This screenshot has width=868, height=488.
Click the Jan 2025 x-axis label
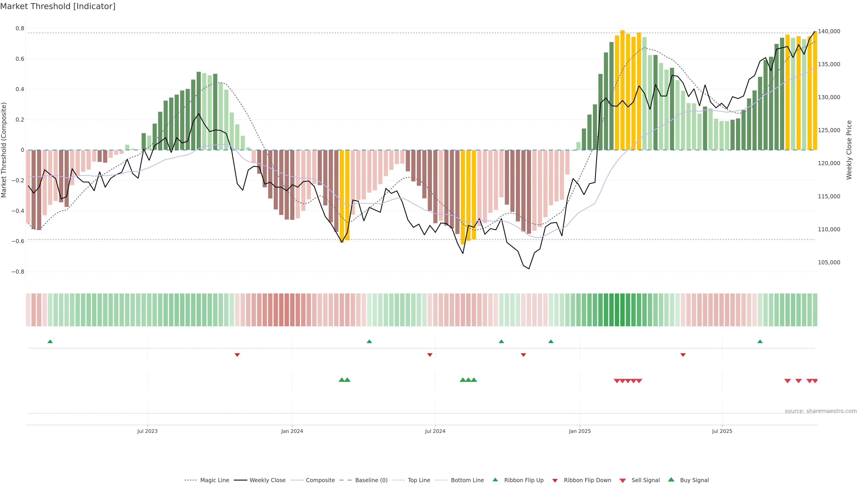click(580, 431)
